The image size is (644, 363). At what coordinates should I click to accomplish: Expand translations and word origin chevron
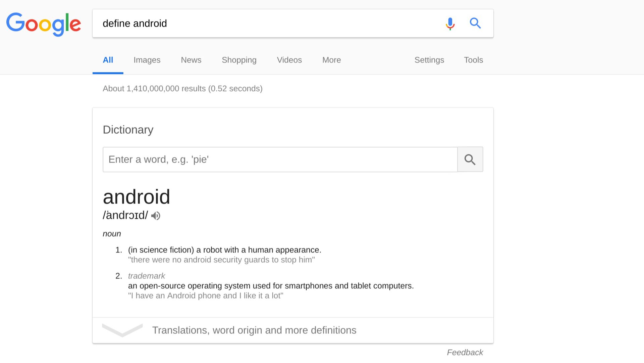click(122, 330)
